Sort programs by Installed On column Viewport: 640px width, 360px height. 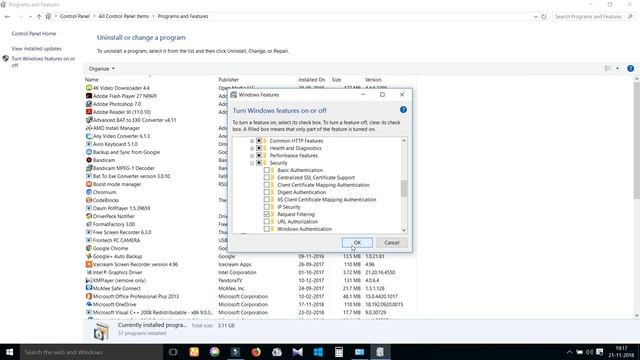pyautogui.click(x=313, y=80)
